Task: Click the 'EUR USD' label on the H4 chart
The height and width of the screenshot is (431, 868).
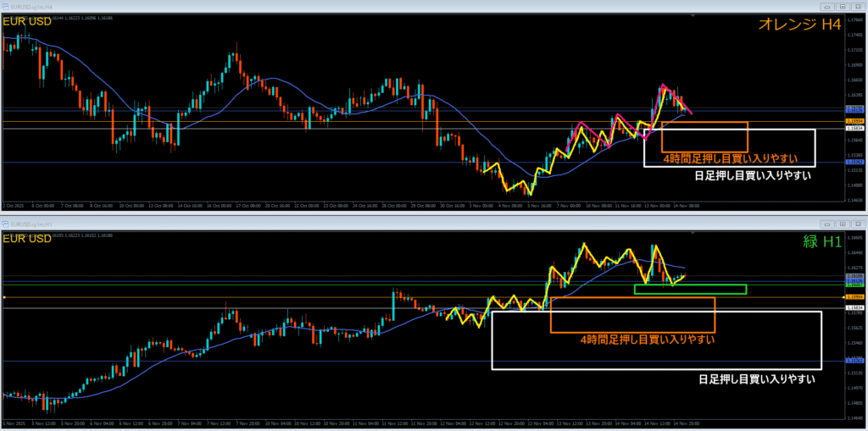Action: [28, 21]
